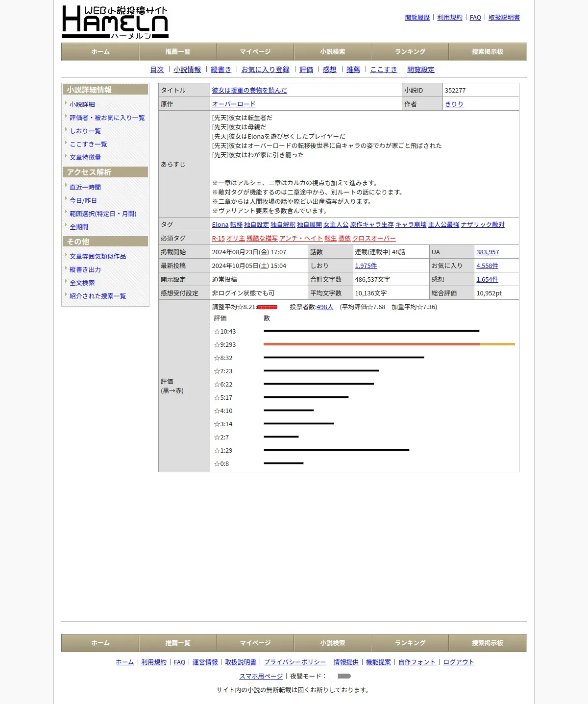This screenshot has width=588, height=704.
Task: Click the 女主人公 tag
Action: (x=336, y=224)
